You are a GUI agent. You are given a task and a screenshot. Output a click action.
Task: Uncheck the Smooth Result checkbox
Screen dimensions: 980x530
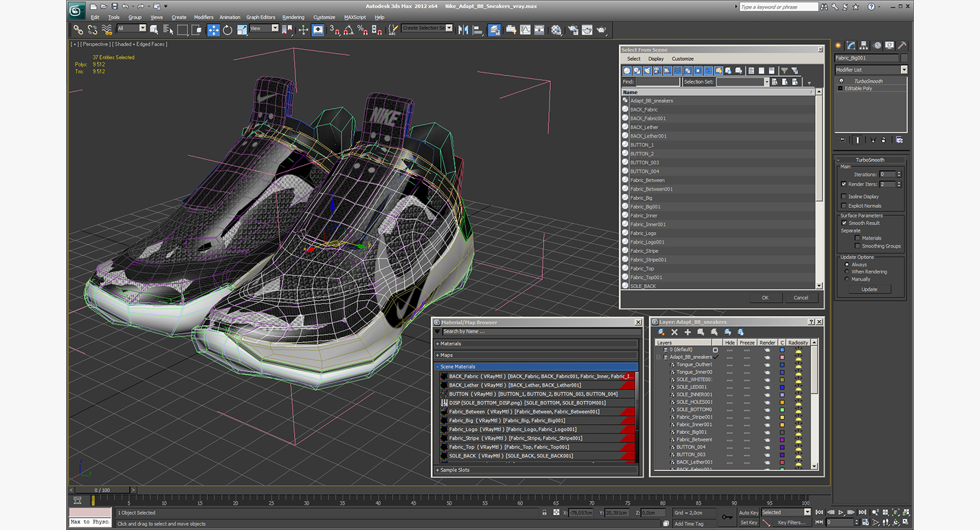pyautogui.click(x=844, y=223)
